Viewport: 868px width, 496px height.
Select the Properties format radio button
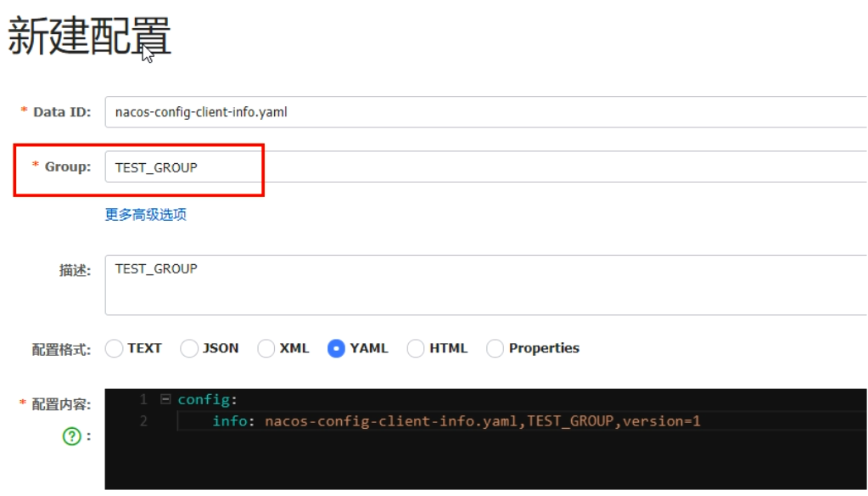(495, 348)
